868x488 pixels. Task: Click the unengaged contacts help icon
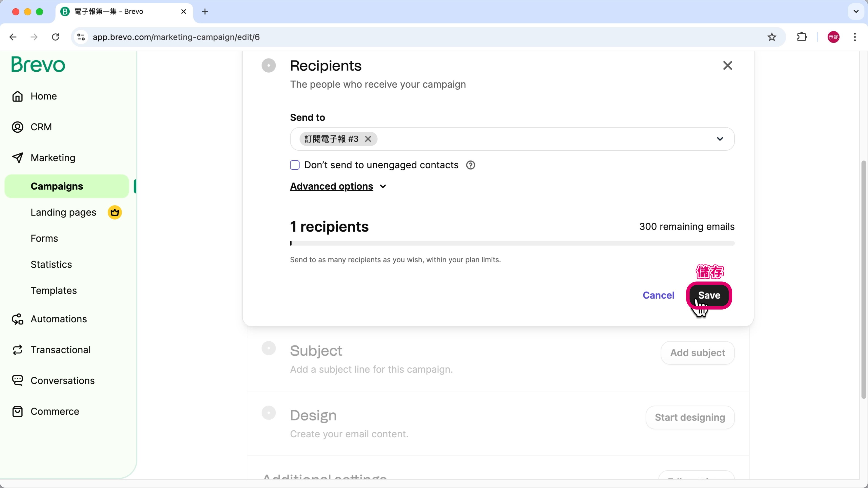click(x=470, y=165)
